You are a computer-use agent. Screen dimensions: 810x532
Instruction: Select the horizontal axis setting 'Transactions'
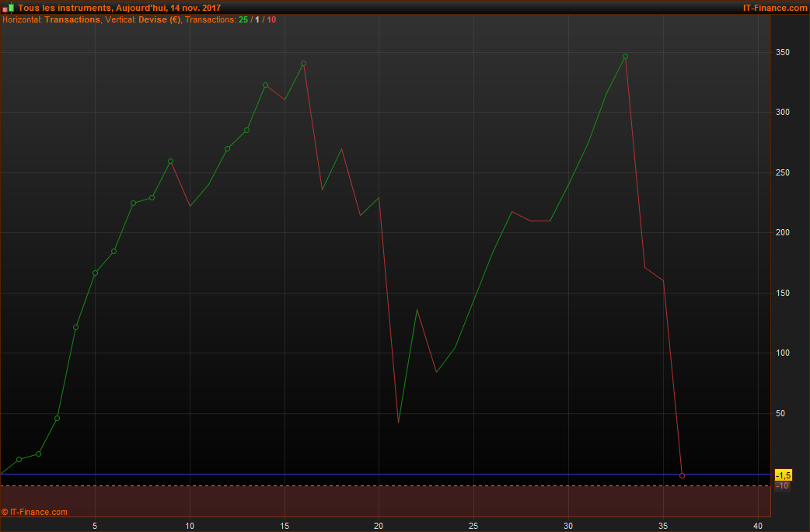coord(72,19)
